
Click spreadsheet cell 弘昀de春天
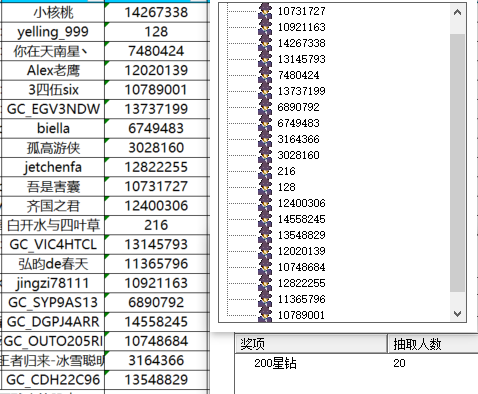[53, 264]
